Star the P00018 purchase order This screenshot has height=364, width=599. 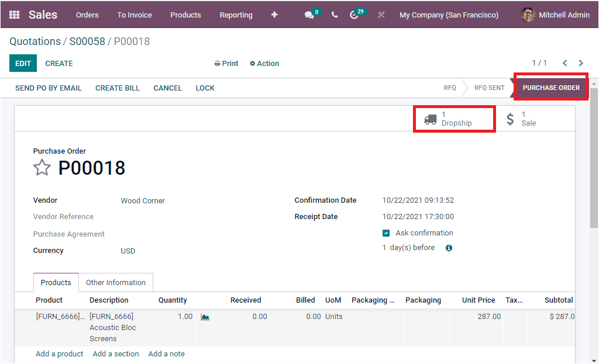click(x=42, y=168)
